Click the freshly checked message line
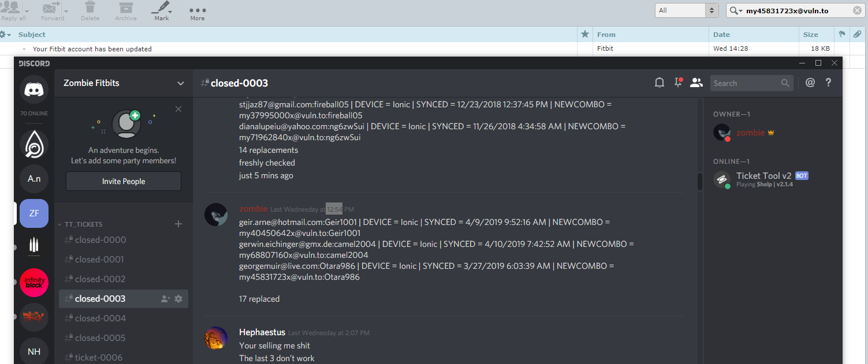The height and width of the screenshot is (364, 868). [x=267, y=163]
